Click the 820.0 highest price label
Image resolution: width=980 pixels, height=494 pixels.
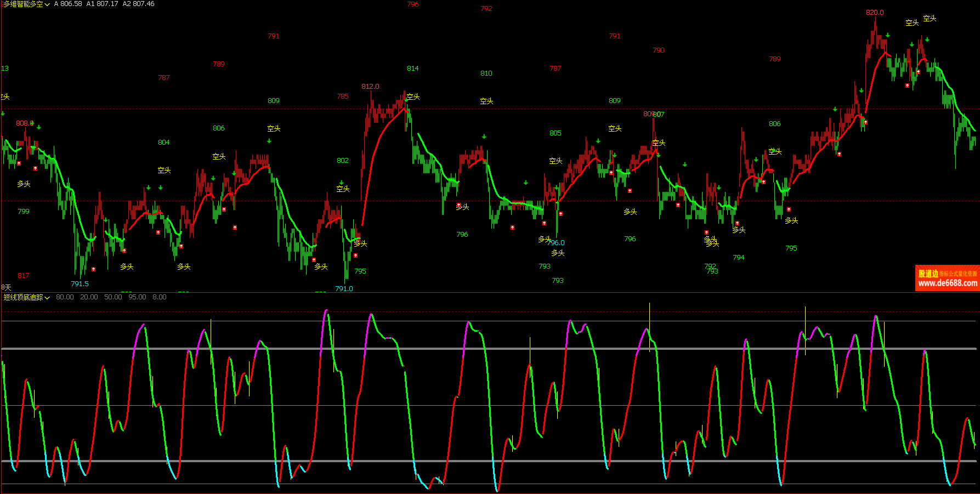pyautogui.click(x=875, y=13)
